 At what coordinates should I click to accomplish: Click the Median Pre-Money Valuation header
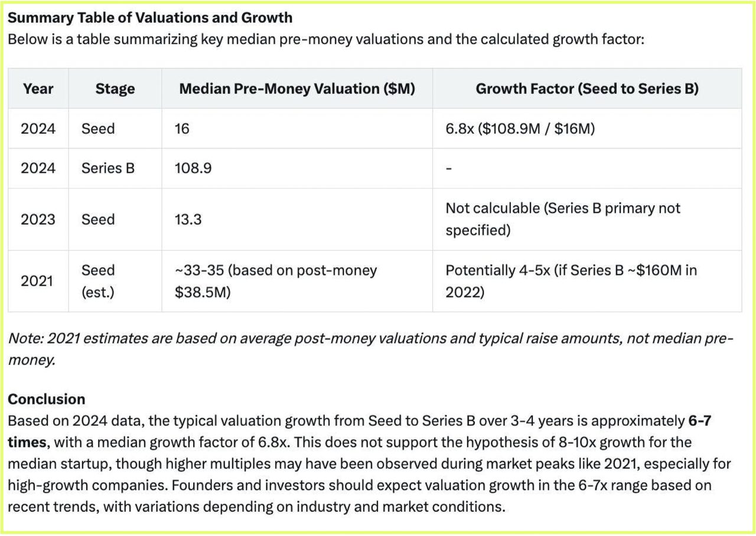click(x=297, y=89)
